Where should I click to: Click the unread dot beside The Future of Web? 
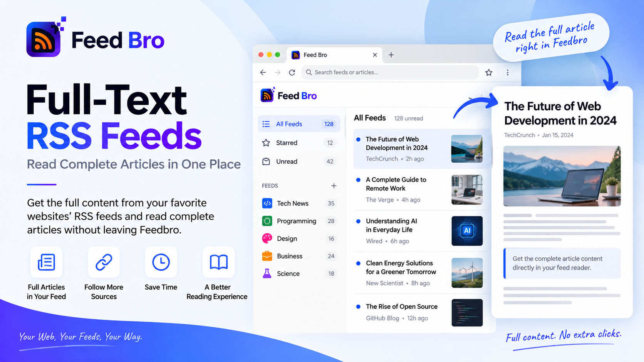(x=358, y=139)
